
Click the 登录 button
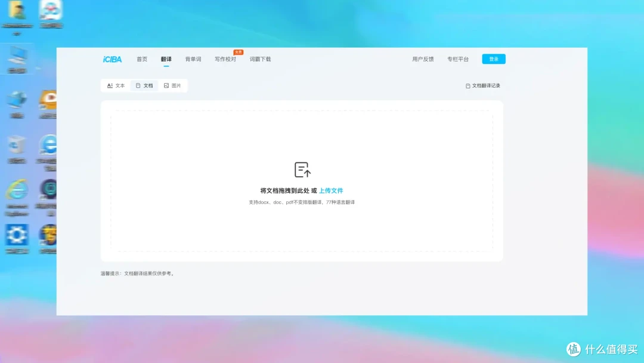pos(494,59)
